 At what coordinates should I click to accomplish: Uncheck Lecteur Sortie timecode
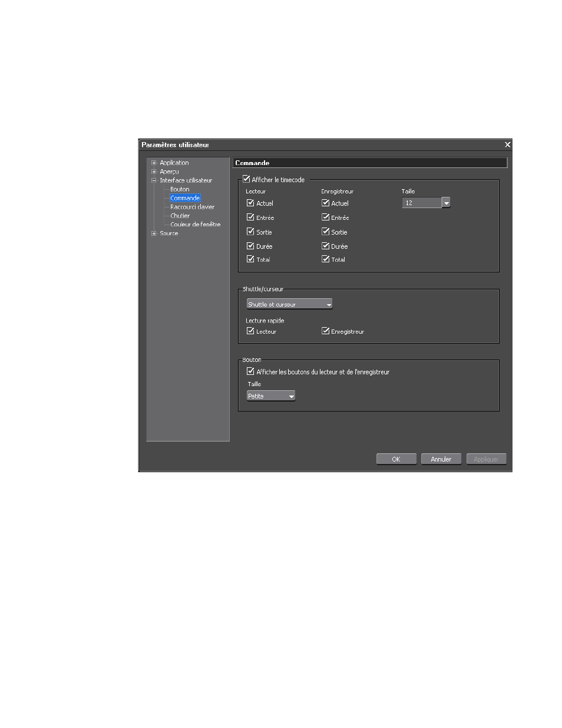pos(250,232)
